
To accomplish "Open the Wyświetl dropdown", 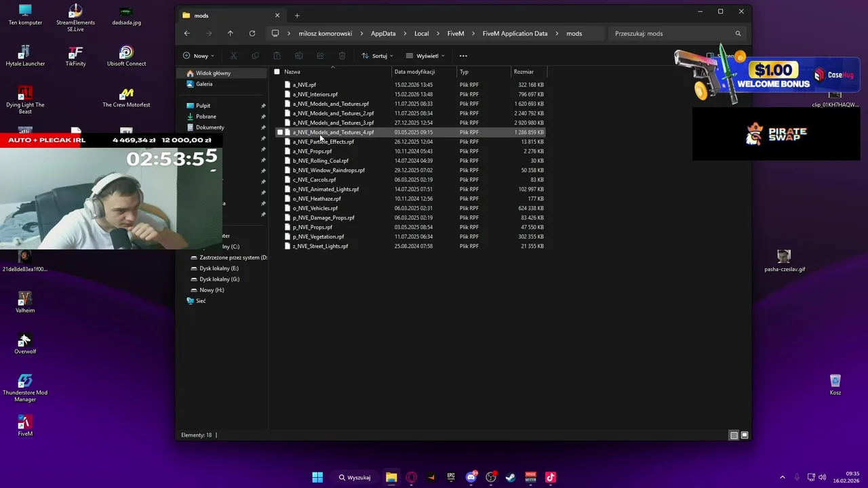I will tap(425, 56).
